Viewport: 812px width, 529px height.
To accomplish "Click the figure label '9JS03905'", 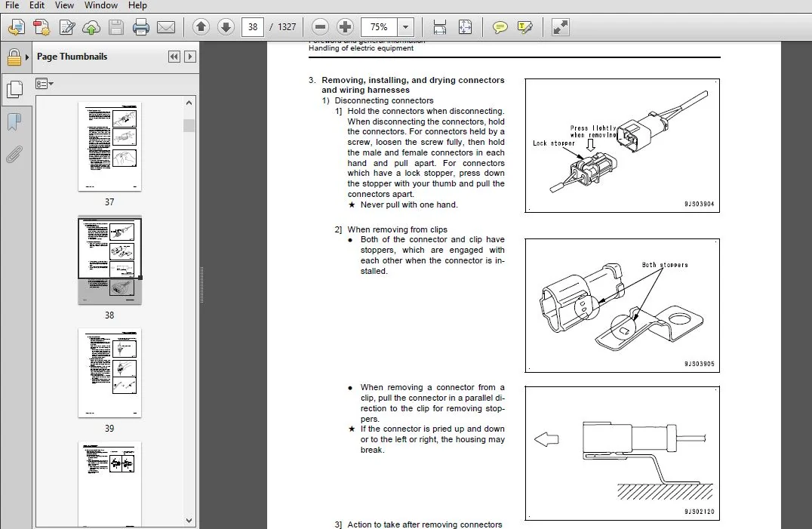I will coord(699,364).
